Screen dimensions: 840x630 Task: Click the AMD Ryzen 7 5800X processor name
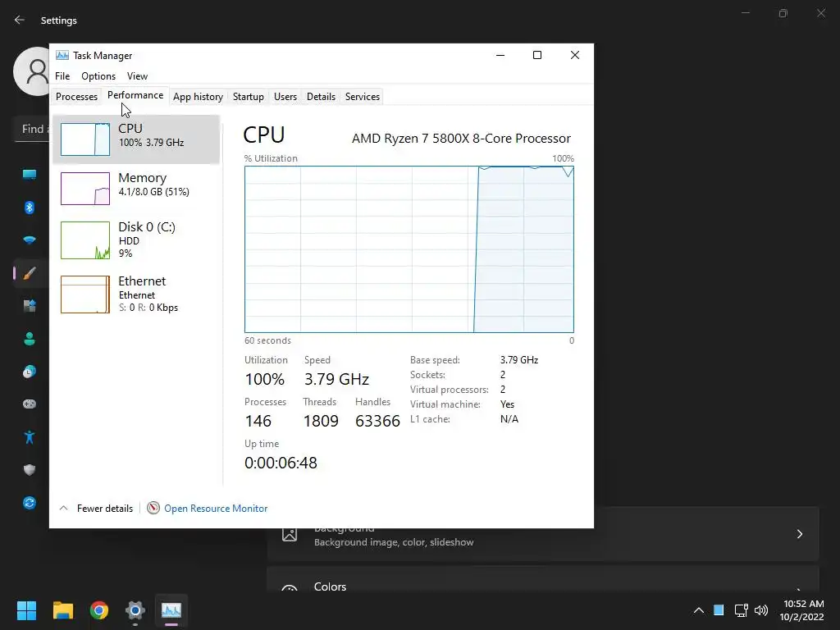click(x=461, y=138)
